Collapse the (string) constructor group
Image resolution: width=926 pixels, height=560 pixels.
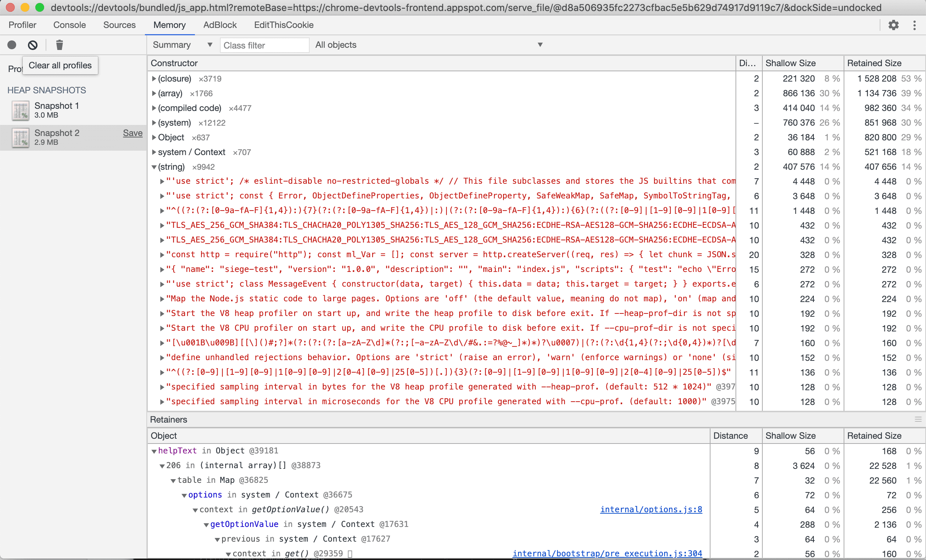[154, 167]
